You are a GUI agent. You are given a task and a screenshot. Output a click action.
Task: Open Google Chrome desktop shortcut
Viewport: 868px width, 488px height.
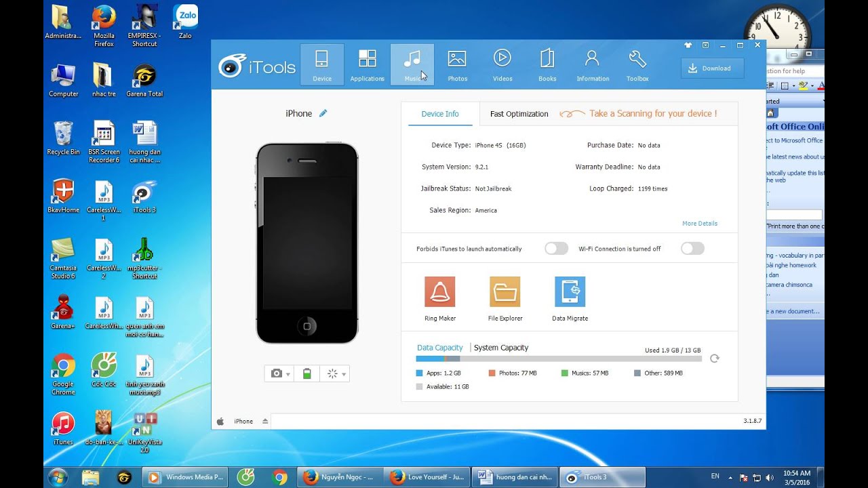[63, 375]
